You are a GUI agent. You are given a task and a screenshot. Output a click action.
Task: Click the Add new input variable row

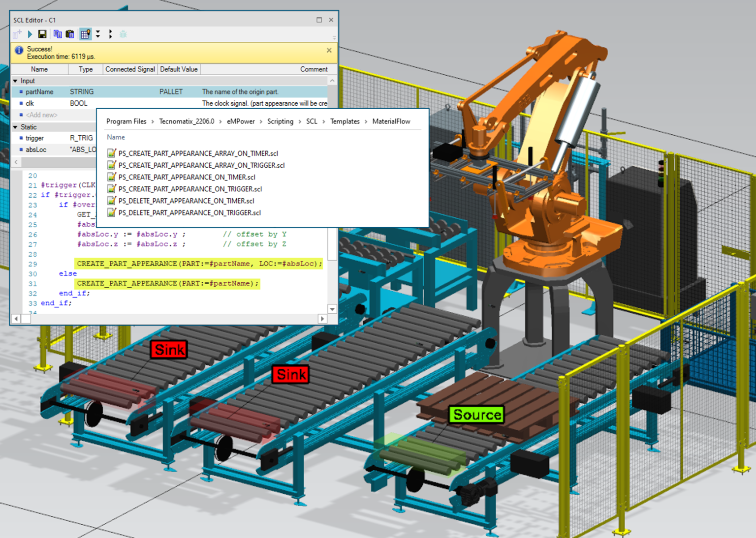[x=41, y=115]
